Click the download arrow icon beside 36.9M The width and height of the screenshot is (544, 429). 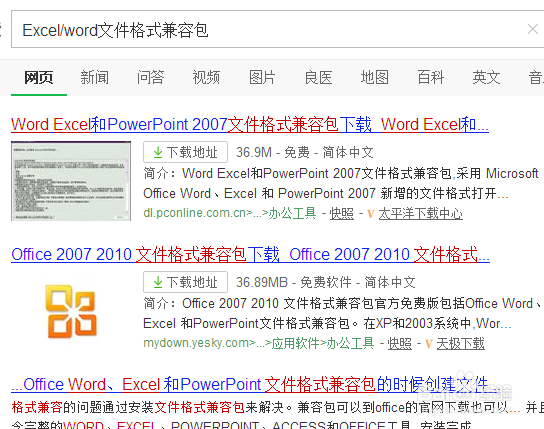158,152
